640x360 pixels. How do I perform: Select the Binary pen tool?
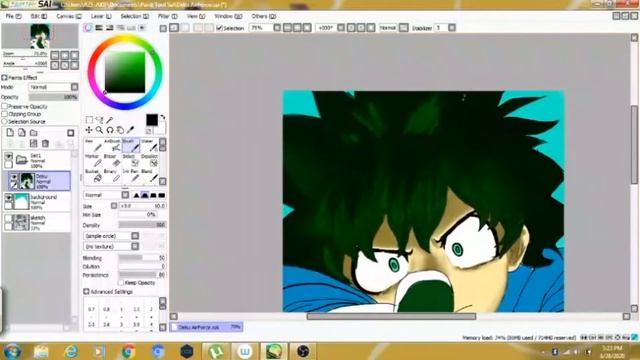point(112,176)
